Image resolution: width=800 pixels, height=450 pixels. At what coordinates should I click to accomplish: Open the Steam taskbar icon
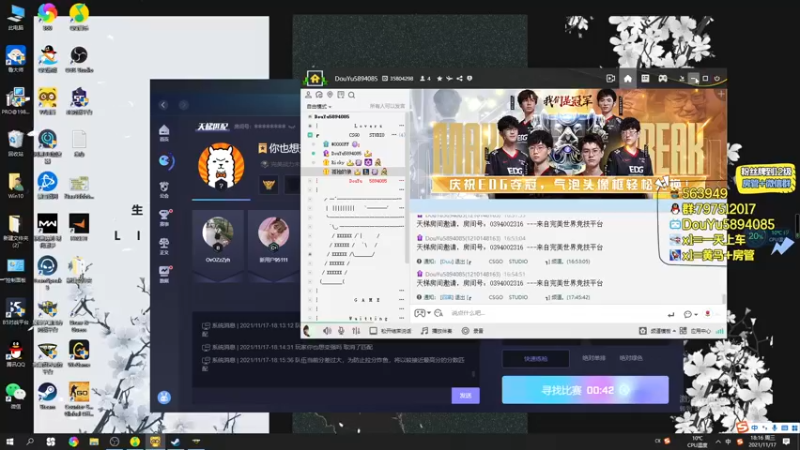175,442
